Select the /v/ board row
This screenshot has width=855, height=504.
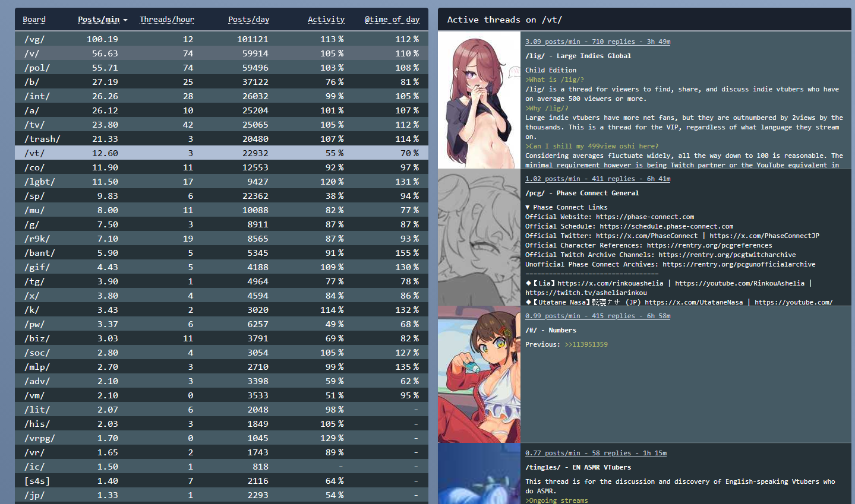(x=222, y=53)
